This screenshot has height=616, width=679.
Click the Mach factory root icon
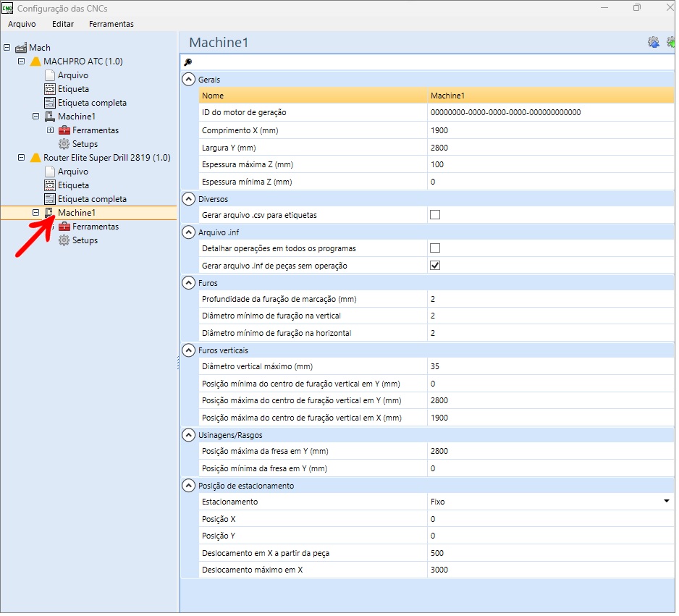(21, 48)
